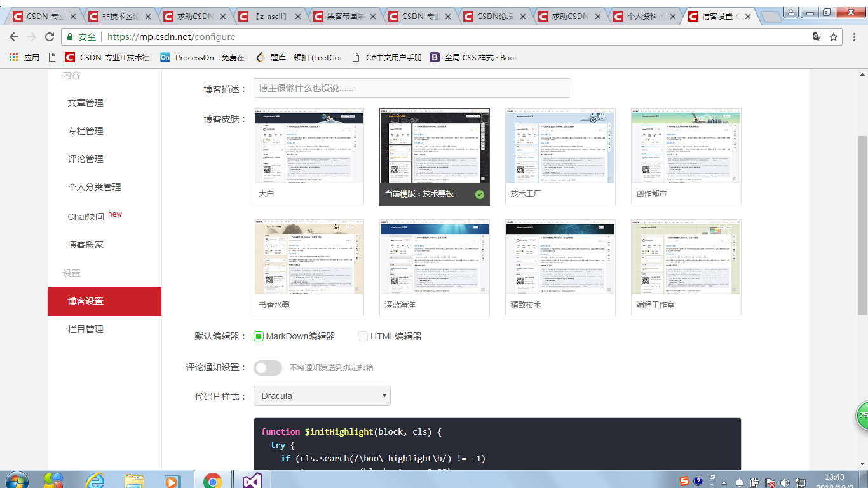Open 栏目管理 in the sidebar
Screen dimensions: 868x488
coord(85,329)
